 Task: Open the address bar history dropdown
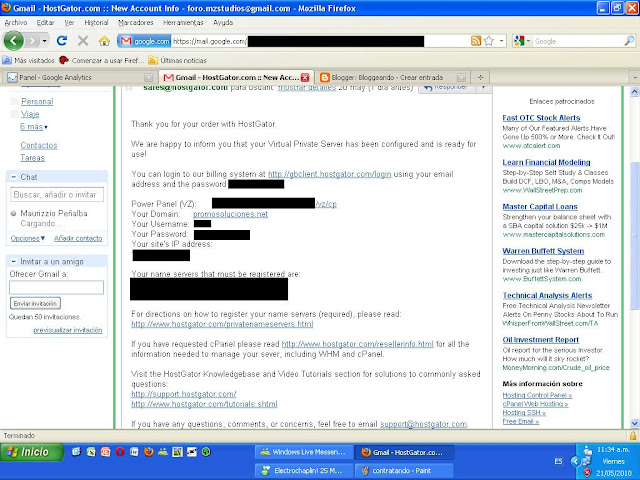coord(502,41)
